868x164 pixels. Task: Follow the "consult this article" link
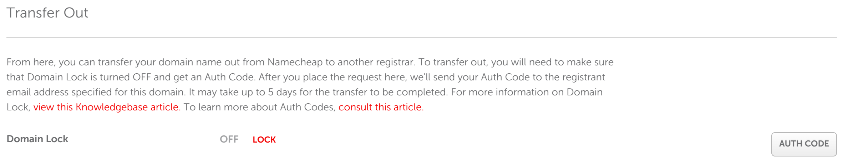(381, 107)
